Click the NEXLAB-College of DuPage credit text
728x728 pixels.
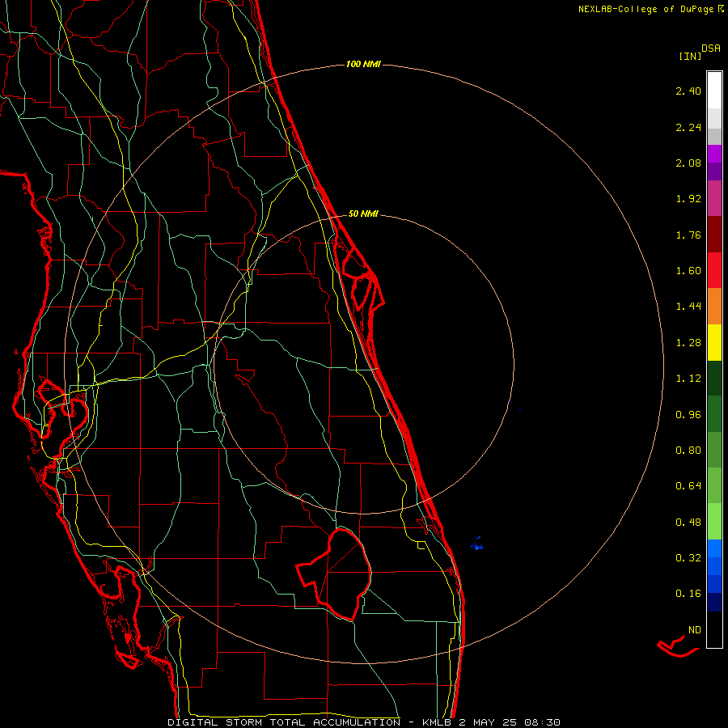point(651,9)
